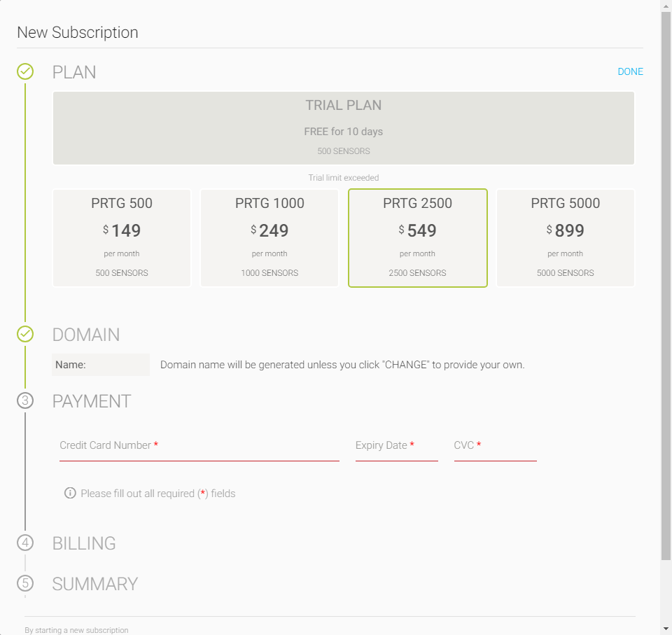Select the PRTG 1000 plan card
The height and width of the screenshot is (635, 672).
tap(269, 238)
